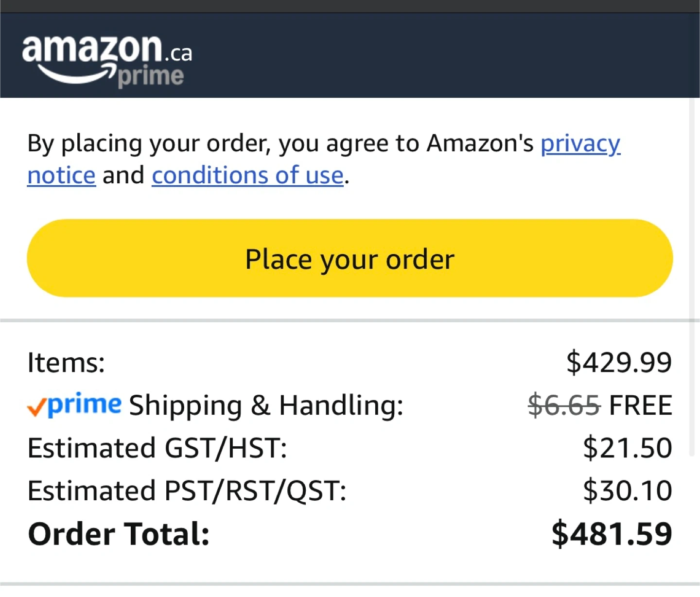Image resolution: width=700 pixels, height=597 pixels.
Task: Click the $429.99 items amount
Action: 619,362
